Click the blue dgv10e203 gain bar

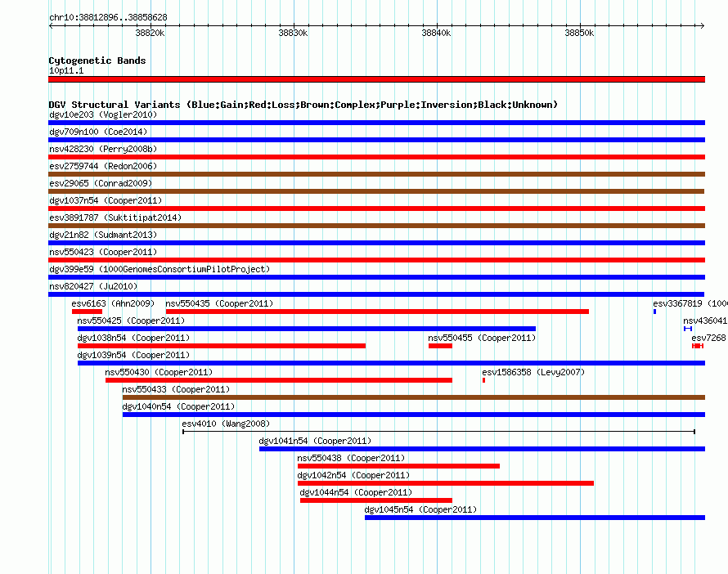pos(376,123)
